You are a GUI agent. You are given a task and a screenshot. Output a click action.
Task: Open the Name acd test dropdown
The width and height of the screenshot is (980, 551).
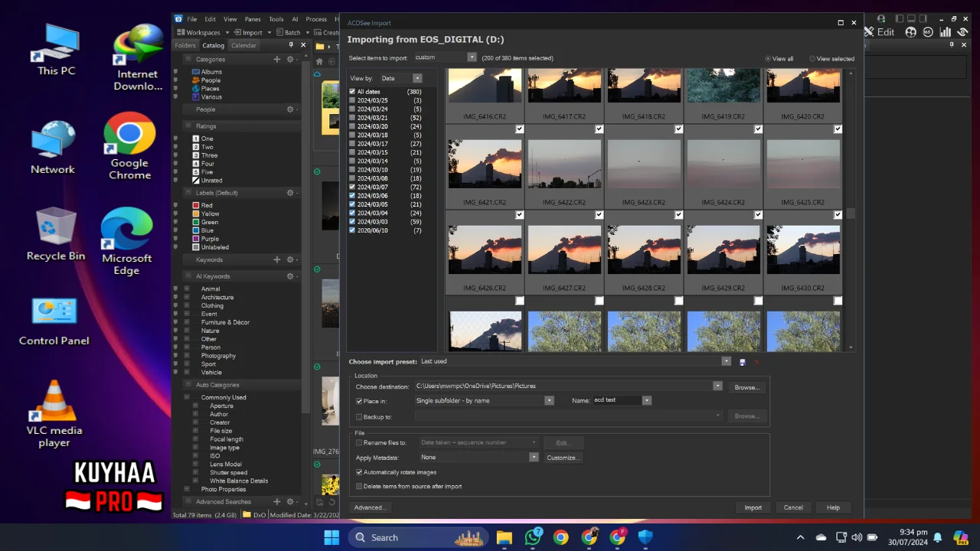pos(647,400)
